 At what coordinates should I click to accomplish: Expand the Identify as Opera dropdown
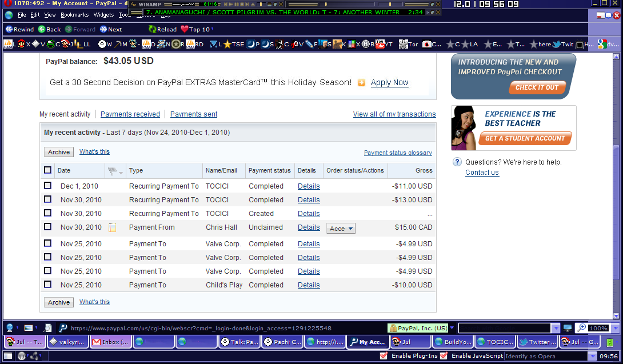(592, 356)
